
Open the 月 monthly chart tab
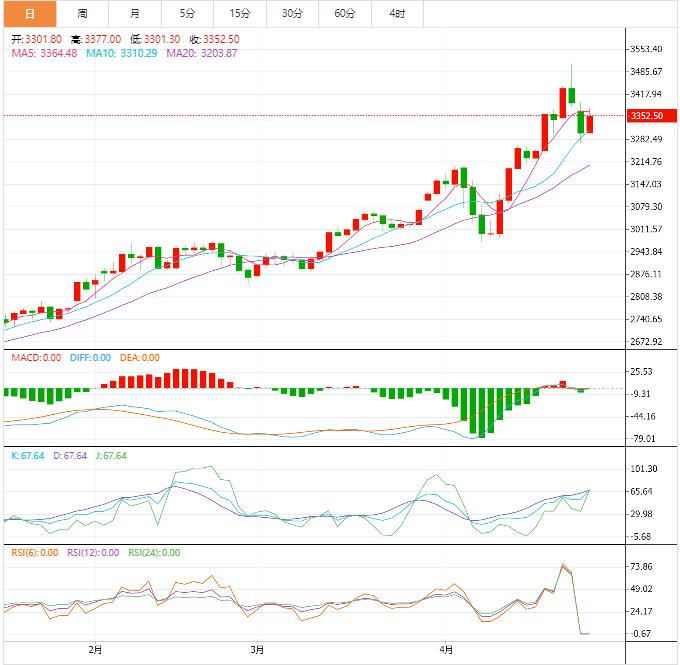click(x=135, y=13)
